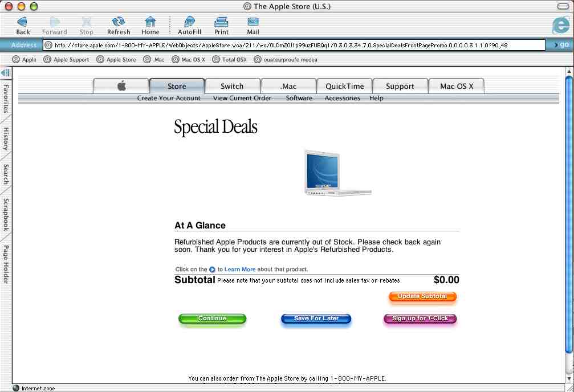This screenshot has height=392, width=574.
Task: Click the address bar URL field
Action: (x=294, y=45)
